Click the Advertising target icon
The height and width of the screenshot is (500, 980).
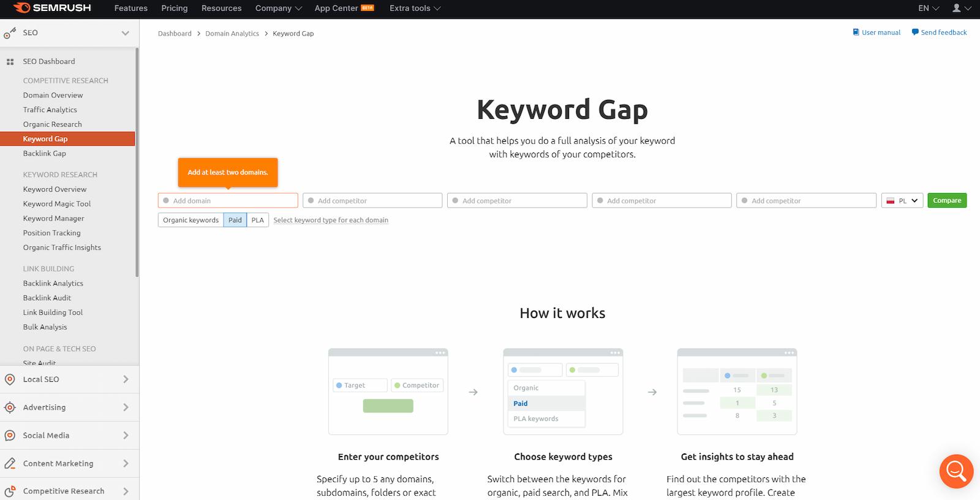[10, 407]
